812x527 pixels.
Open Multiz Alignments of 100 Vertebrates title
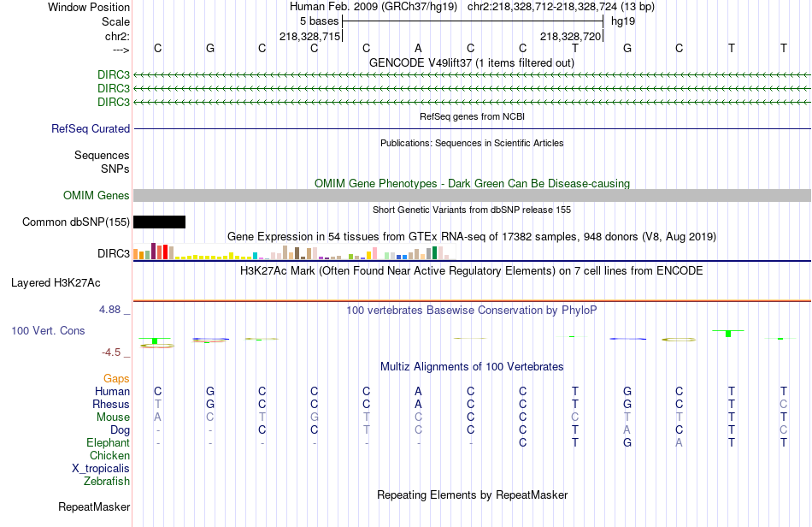472,367
